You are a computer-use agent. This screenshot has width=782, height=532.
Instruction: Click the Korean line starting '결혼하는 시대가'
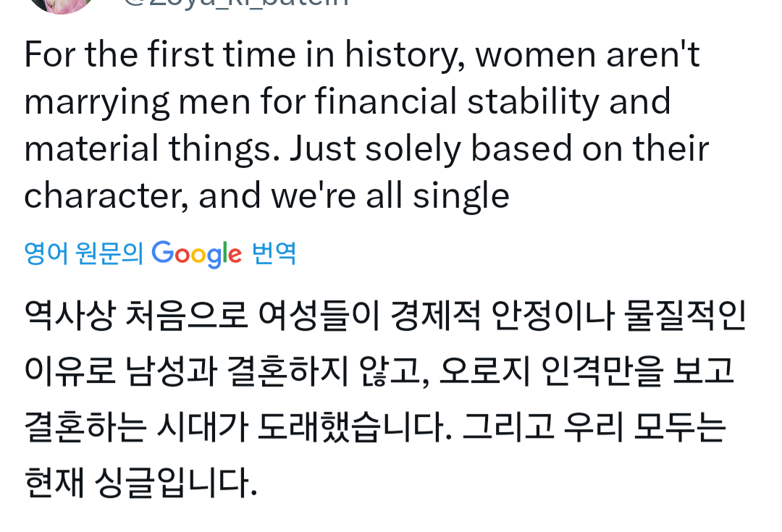[x=374, y=427]
